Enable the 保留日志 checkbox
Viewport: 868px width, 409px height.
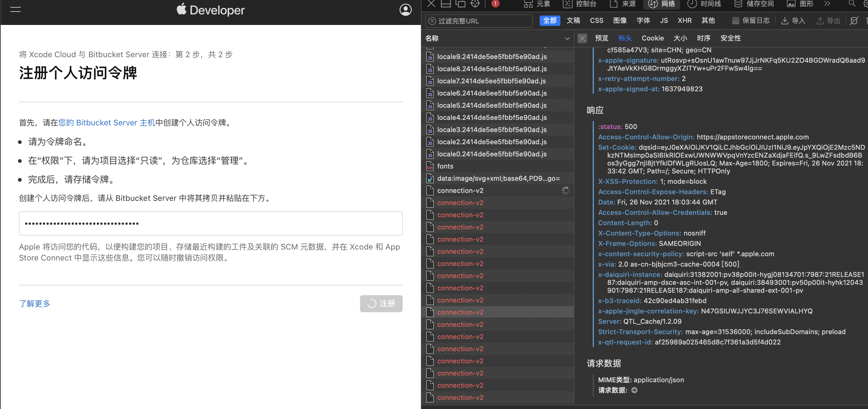pyautogui.click(x=736, y=21)
